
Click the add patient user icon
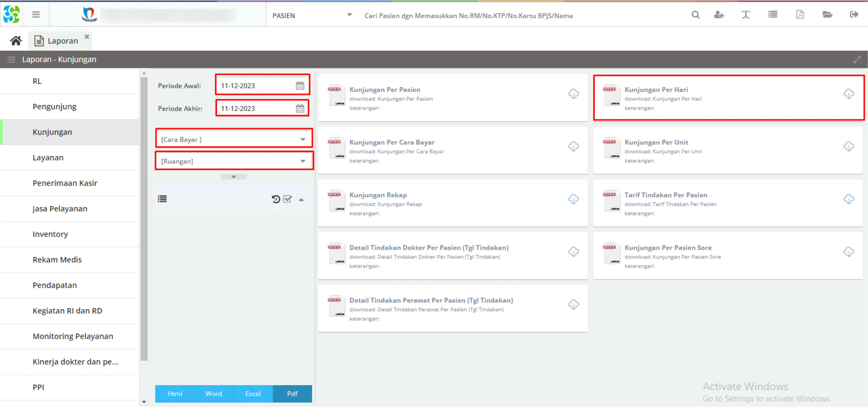point(719,15)
